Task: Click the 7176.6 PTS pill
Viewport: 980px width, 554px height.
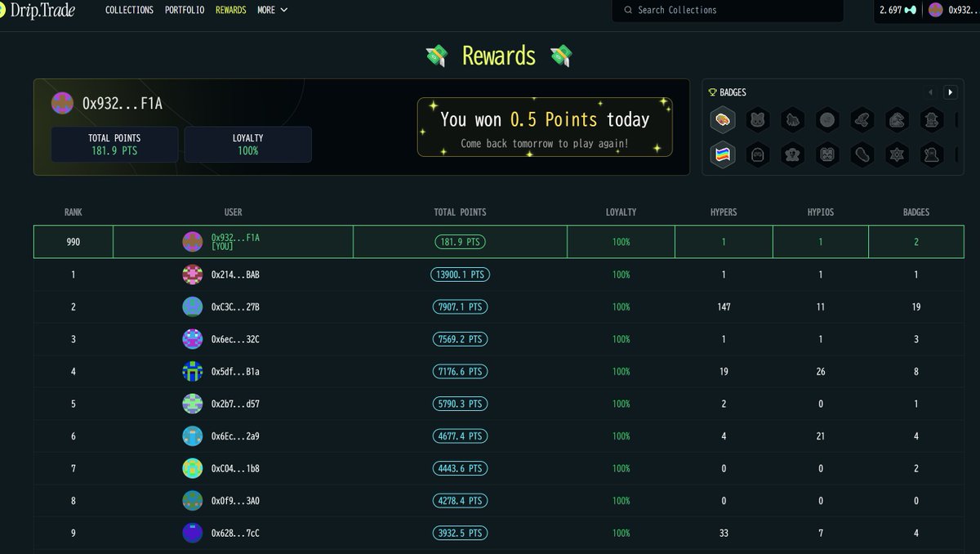Action: [x=460, y=371]
